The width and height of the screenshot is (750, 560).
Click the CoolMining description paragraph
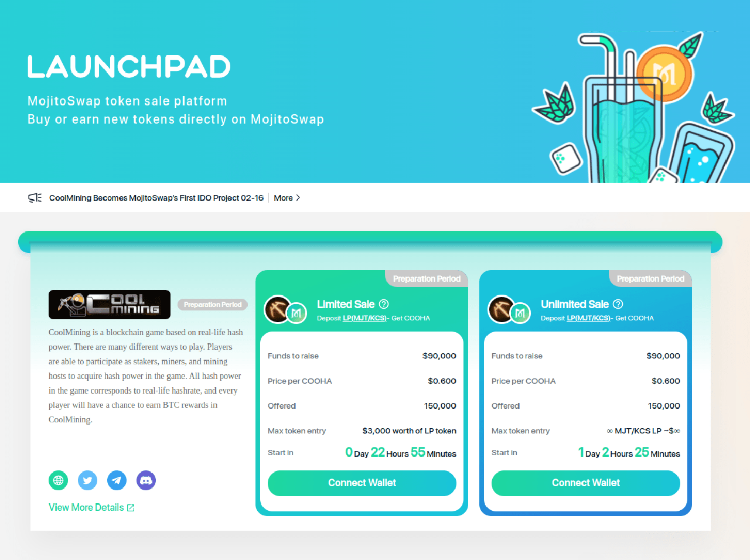[x=146, y=375]
